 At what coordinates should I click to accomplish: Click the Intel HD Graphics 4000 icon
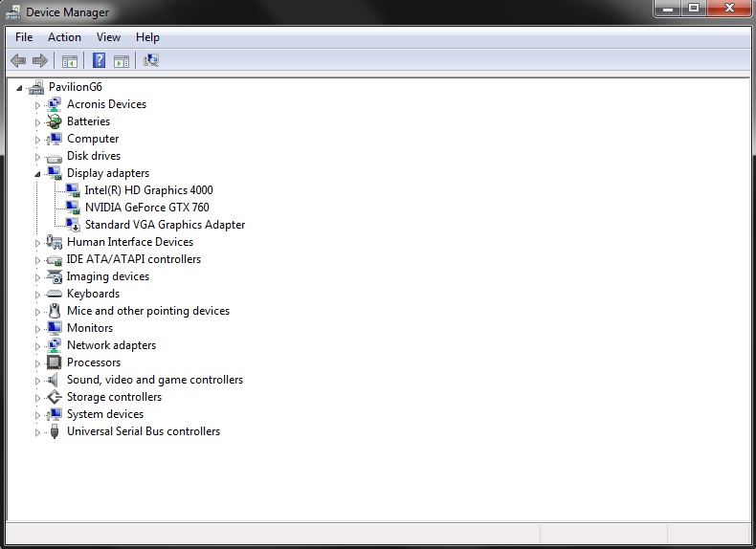click(x=73, y=190)
